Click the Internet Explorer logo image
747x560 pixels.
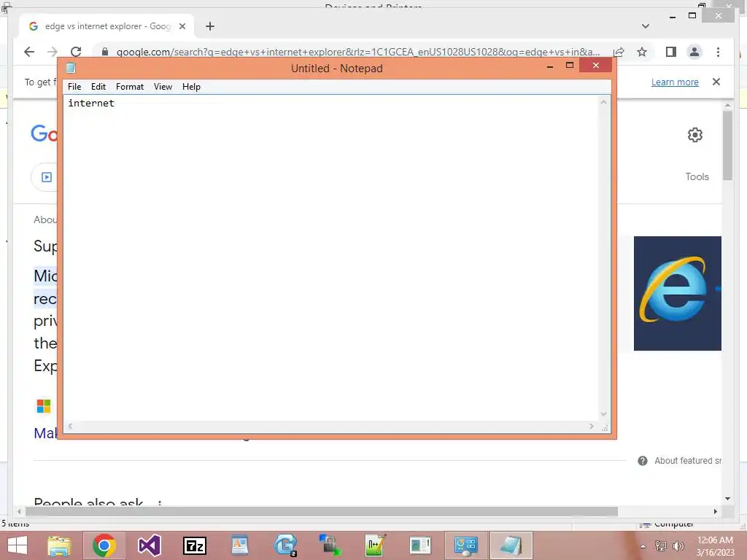[x=678, y=293]
